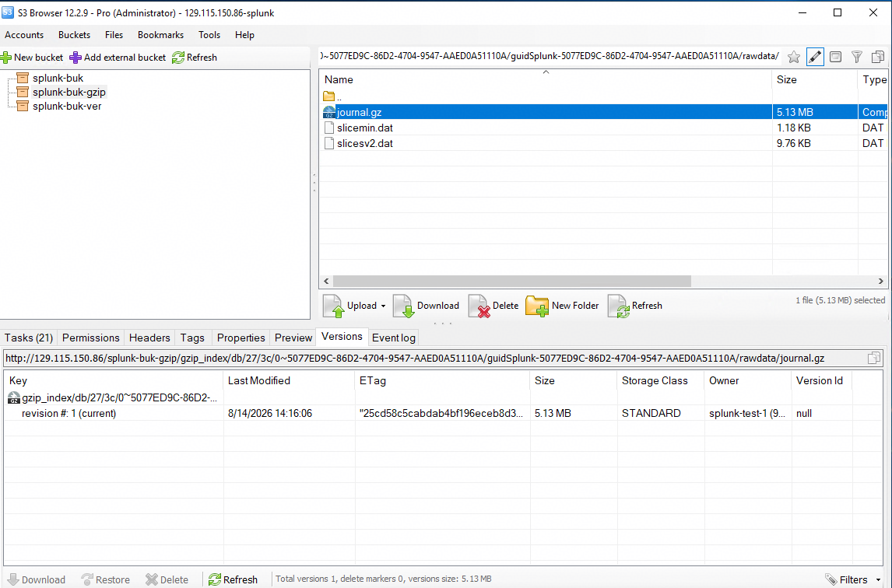Click the ETag column header
The image size is (892, 588).
coord(443,380)
